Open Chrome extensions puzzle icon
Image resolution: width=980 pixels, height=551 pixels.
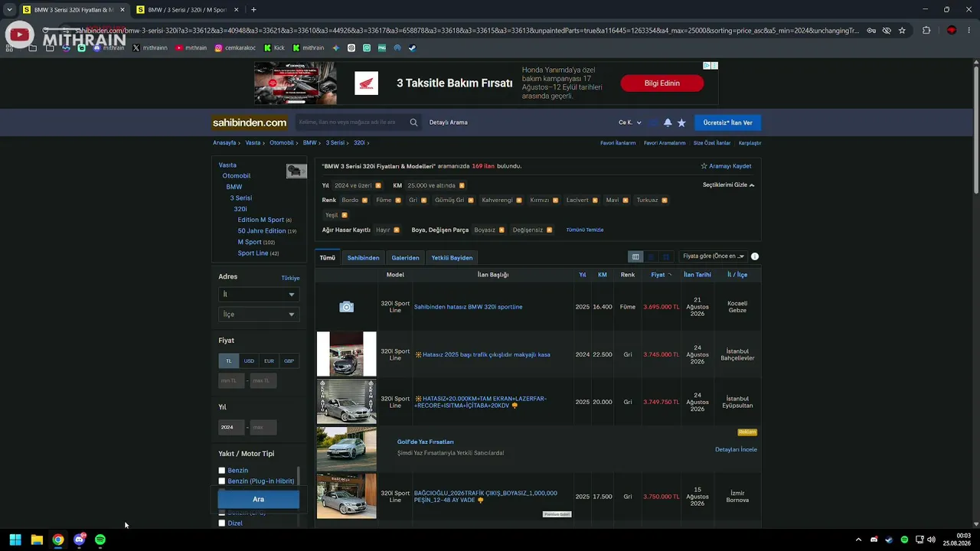click(926, 31)
